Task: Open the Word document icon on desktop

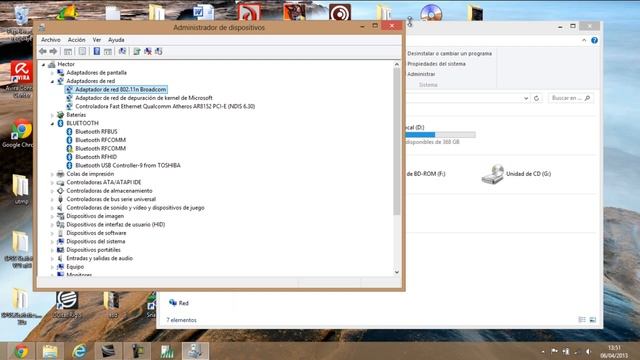Action: tap(203, 11)
